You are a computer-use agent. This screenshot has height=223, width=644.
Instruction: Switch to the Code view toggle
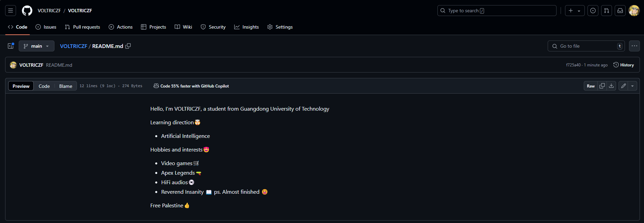pos(44,86)
